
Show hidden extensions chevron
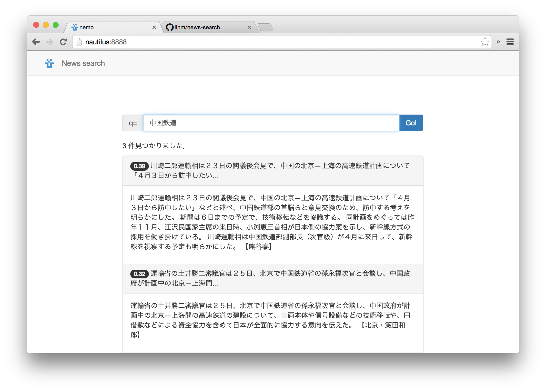[x=498, y=42]
